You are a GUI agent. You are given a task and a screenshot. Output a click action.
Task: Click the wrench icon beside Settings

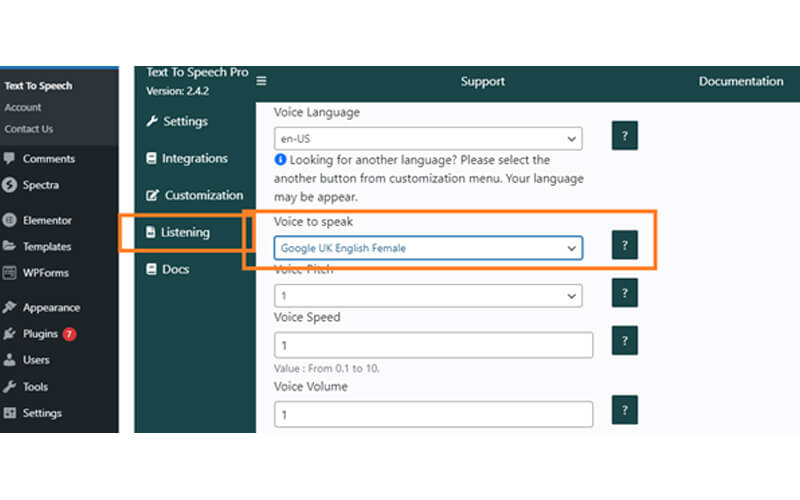click(x=152, y=121)
